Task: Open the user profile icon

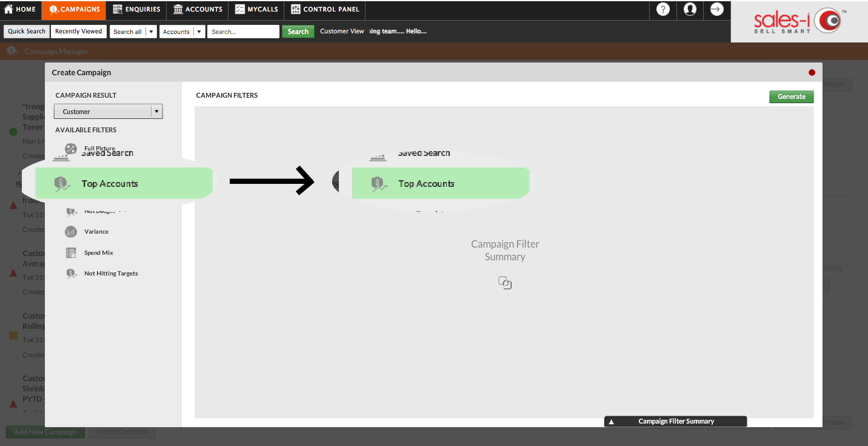Action: pos(690,9)
